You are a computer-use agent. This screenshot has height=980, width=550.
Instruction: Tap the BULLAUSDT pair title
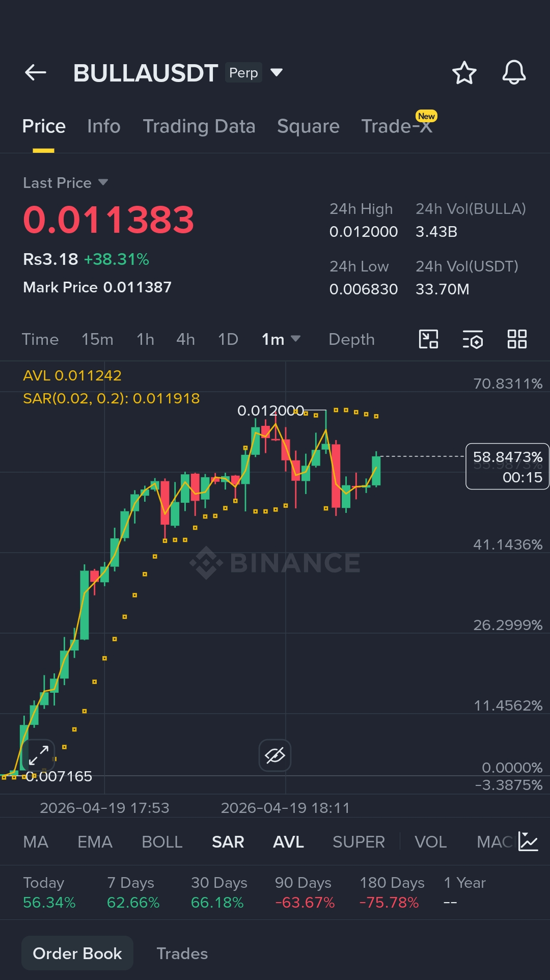click(x=146, y=73)
